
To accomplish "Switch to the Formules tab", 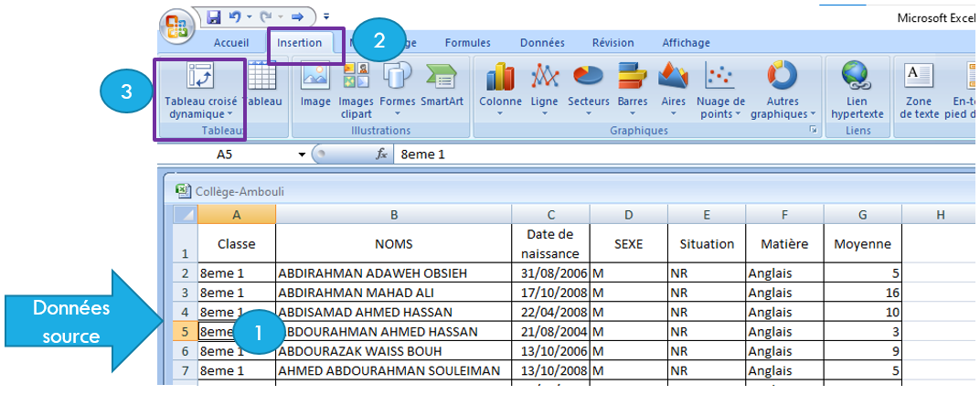I will [467, 43].
